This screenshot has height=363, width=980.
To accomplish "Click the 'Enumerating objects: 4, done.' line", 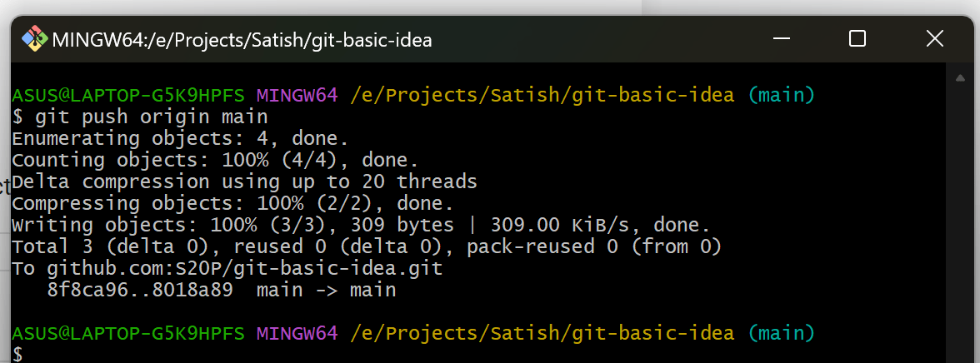I will [181, 138].
